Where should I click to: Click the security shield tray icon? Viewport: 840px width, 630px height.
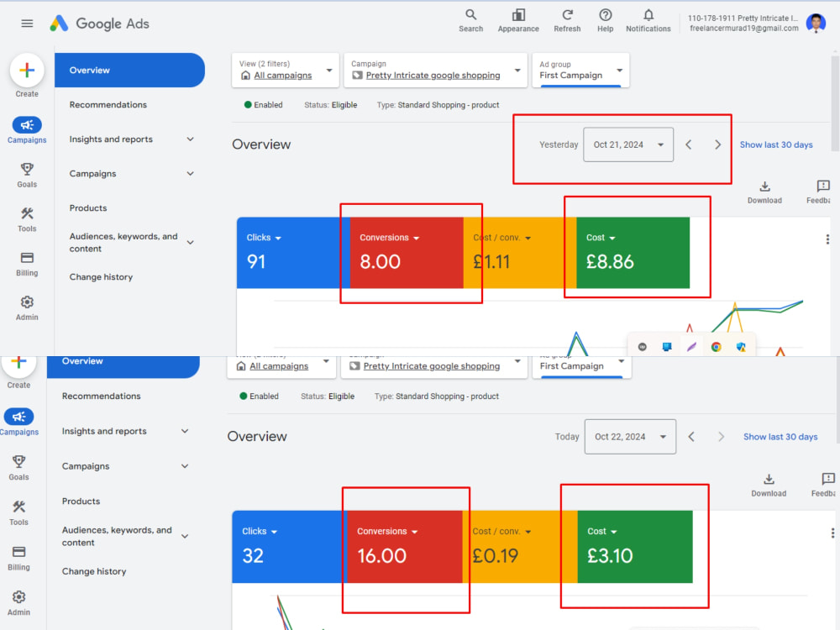point(741,347)
